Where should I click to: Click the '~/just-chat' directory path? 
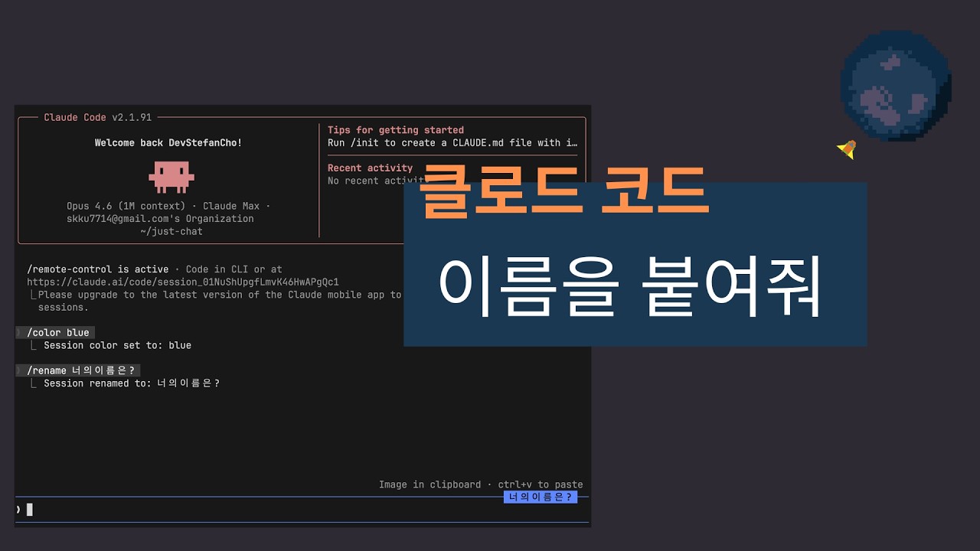tap(171, 231)
